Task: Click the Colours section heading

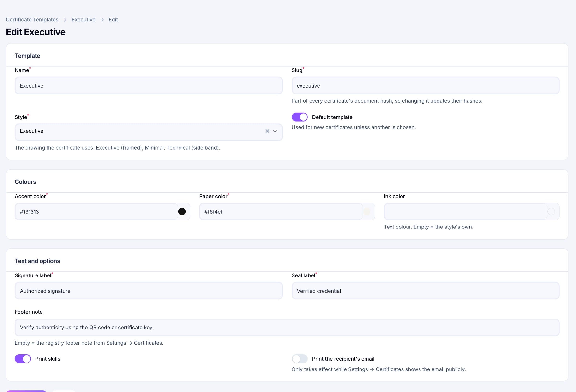Action: 25,182
